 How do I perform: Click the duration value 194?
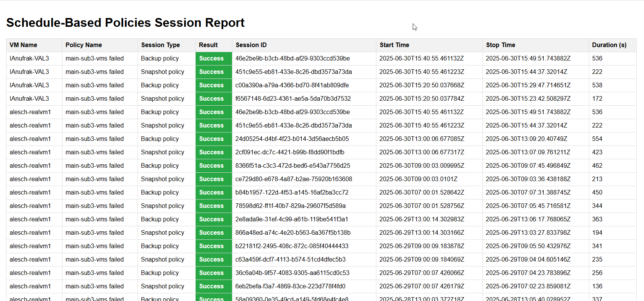pyautogui.click(x=597, y=232)
